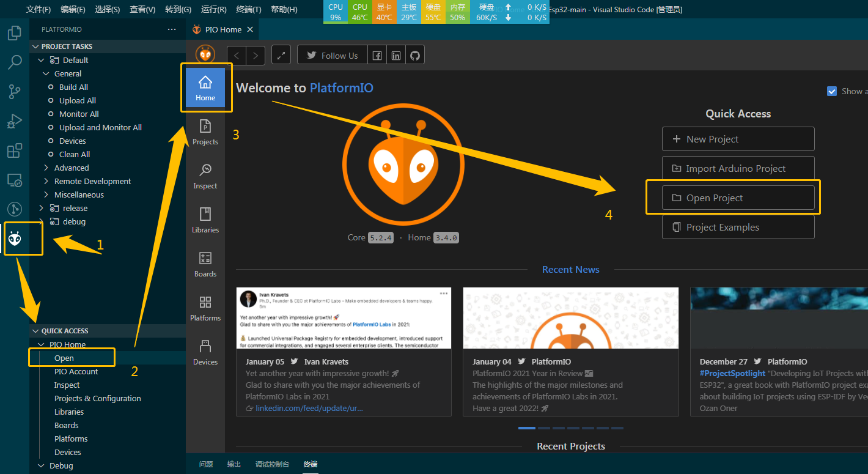This screenshot has width=868, height=474.
Task: Open Remote Explorer icon in activity bar
Action: pyautogui.click(x=15, y=180)
